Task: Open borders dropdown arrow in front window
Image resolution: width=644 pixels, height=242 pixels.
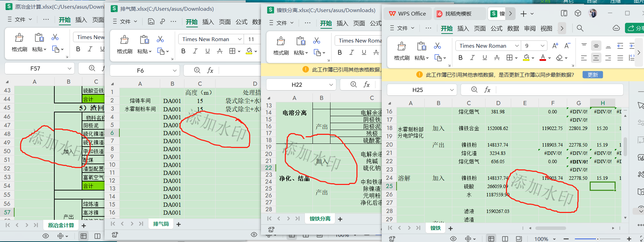Action: click(x=516, y=58)
